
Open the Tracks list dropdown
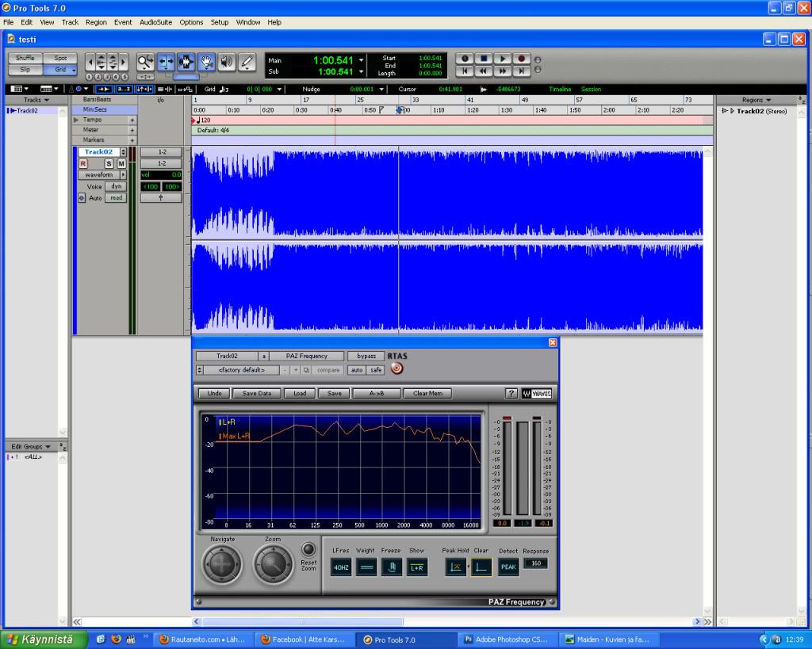pos(36,100)
